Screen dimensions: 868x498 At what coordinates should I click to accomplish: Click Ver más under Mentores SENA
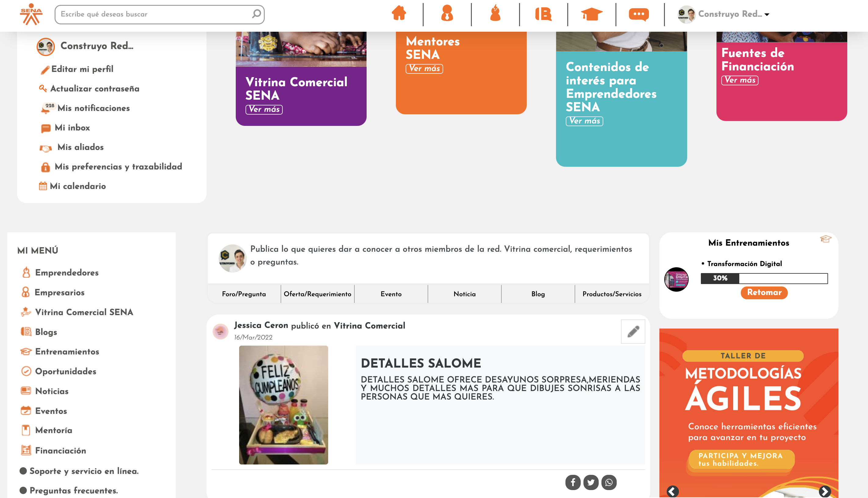[424, 69]
